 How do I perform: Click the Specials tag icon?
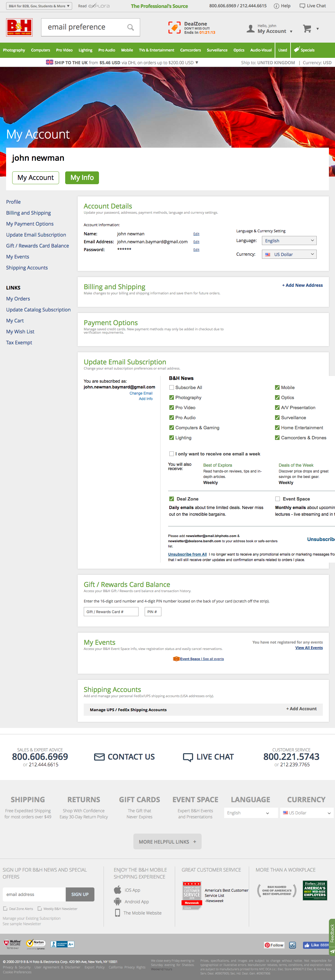tap(297, 50)
